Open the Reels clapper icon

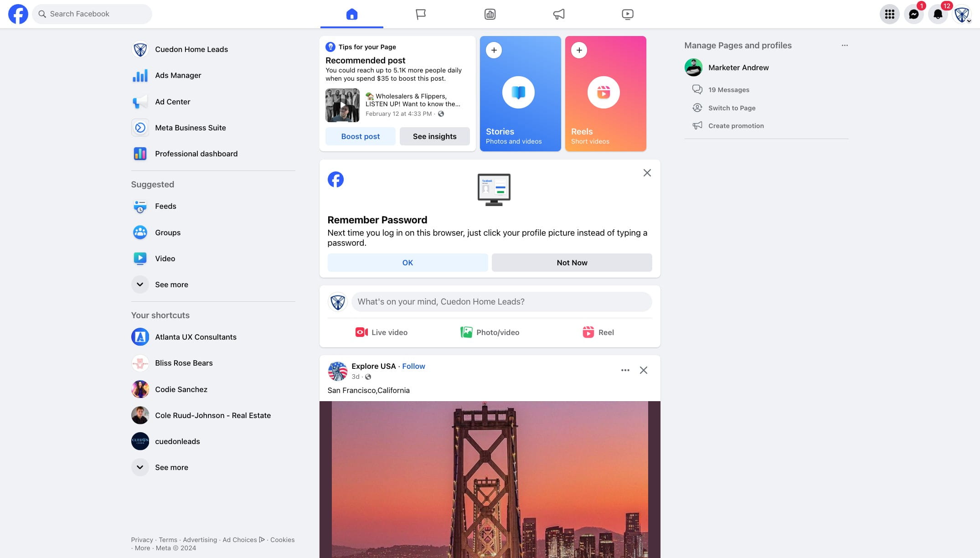[x=603, y=93]
